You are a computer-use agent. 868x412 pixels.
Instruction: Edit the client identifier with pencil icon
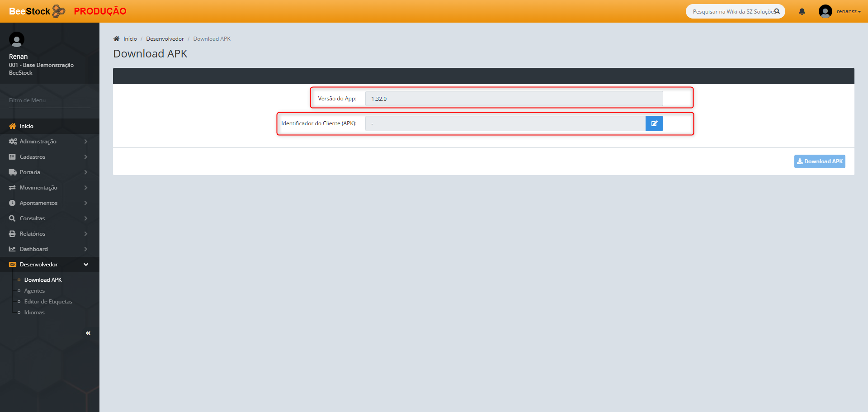coord(654,123)
